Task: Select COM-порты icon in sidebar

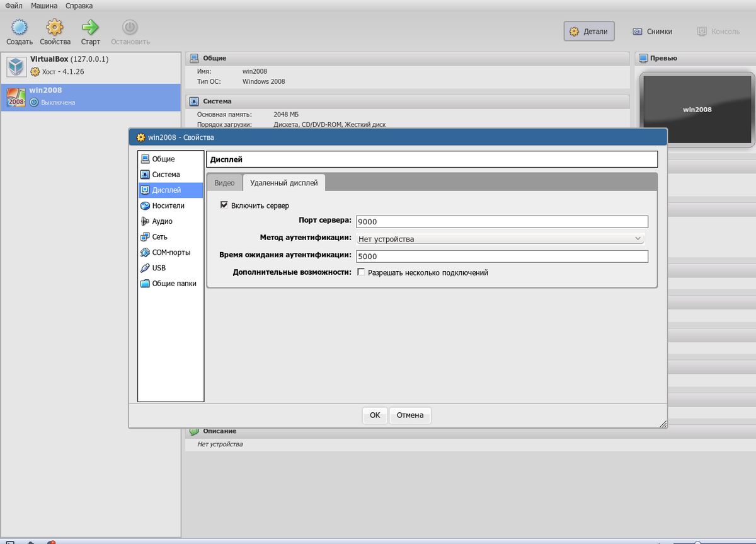Action: tap(146, 252)
